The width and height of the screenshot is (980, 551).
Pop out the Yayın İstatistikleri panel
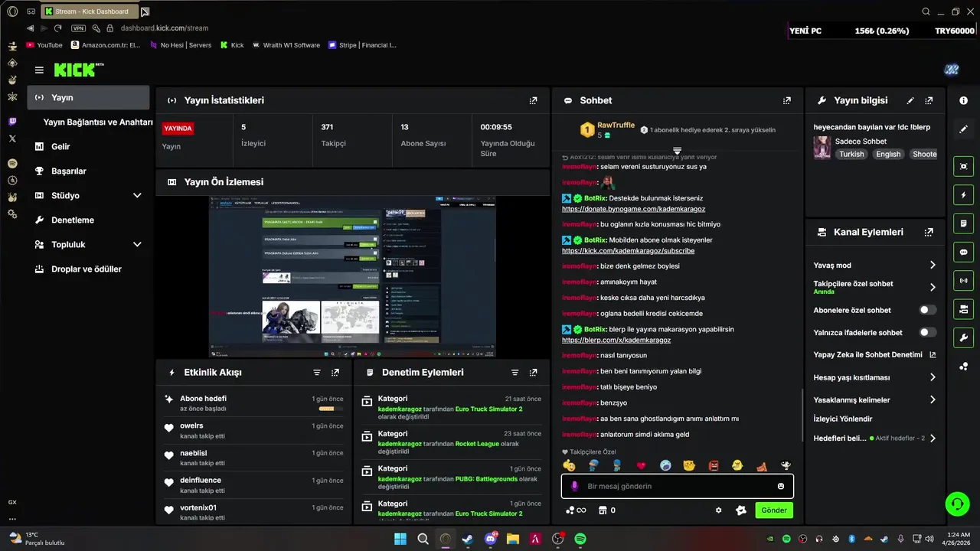534,100
